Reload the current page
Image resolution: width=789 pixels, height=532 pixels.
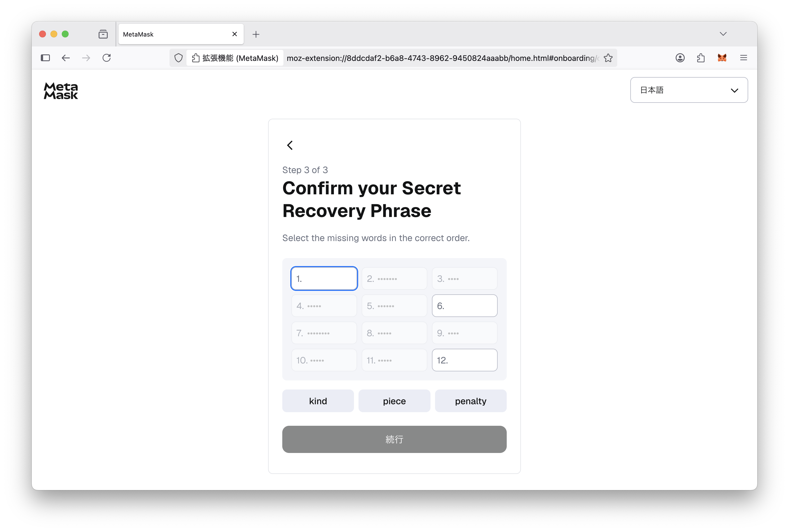107,58
